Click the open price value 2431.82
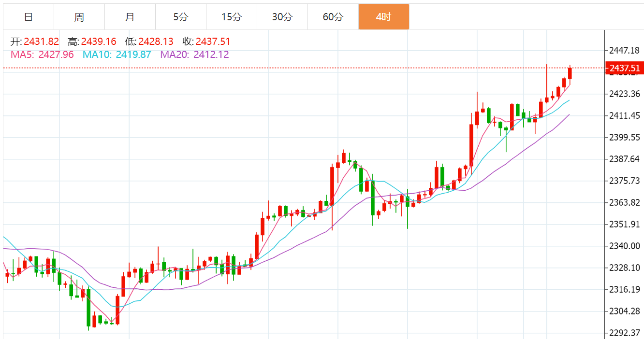Viewport: 644px width, 339px height. pos(41,42)
